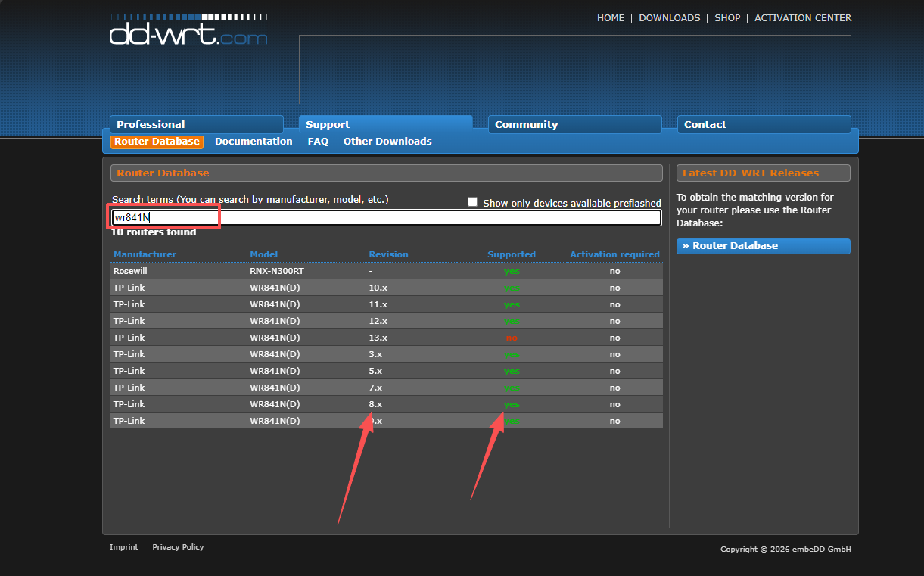Image resolution: width=924 pixels, height=576 pixels.
Task: Select TP-Link WR841N(D) revision 11.x
Action: (x=387, y=304)
